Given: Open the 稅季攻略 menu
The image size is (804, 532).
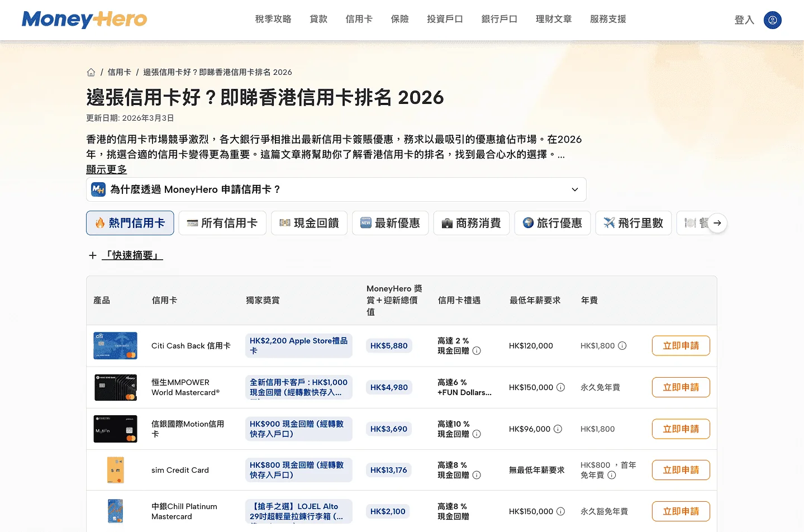Looking at the screenshot, I should (x=273, y=20).
